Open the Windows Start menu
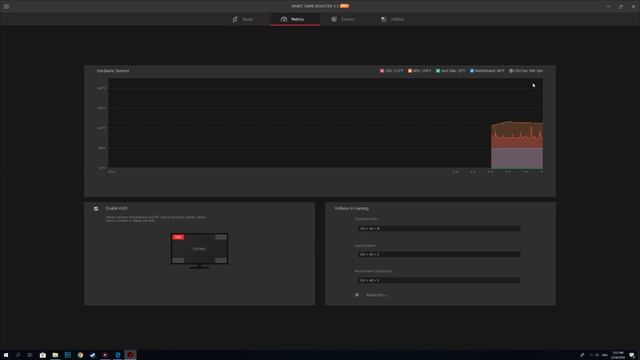Viewport: 640px width, 360px height. click(6, 355)
